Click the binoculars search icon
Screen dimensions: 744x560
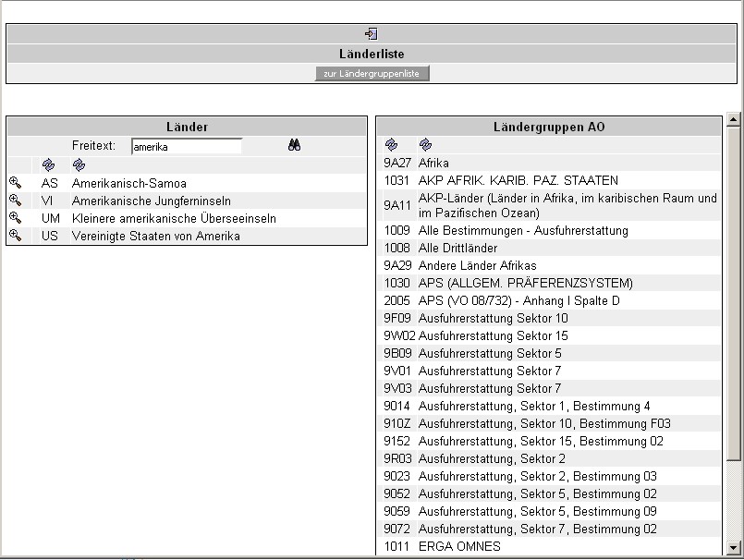click(295, 146)
